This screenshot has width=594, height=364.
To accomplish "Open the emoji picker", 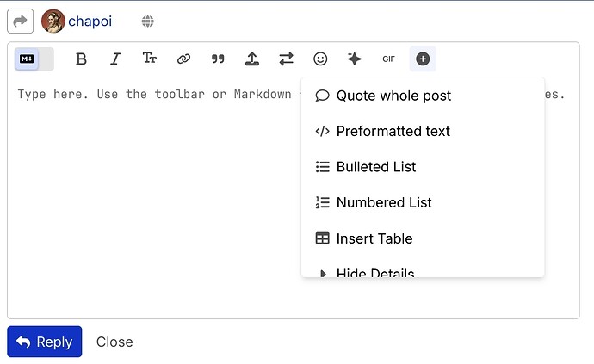I will coord(320,59).
